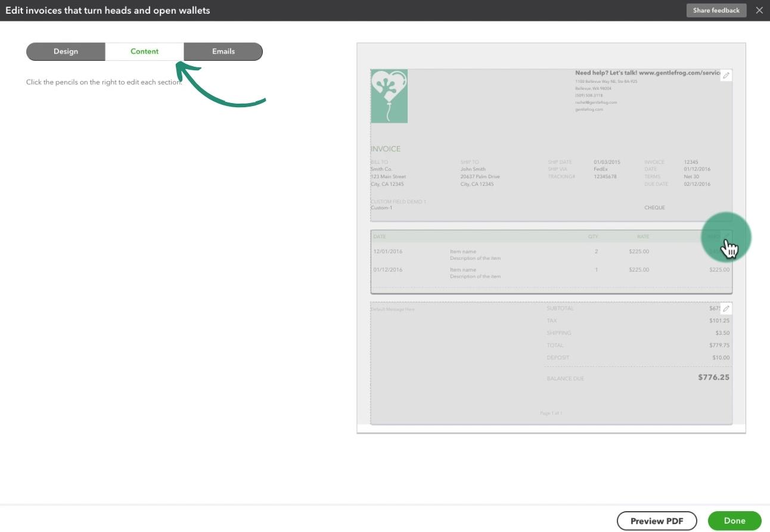Select the RATE column header

(642, 237)
